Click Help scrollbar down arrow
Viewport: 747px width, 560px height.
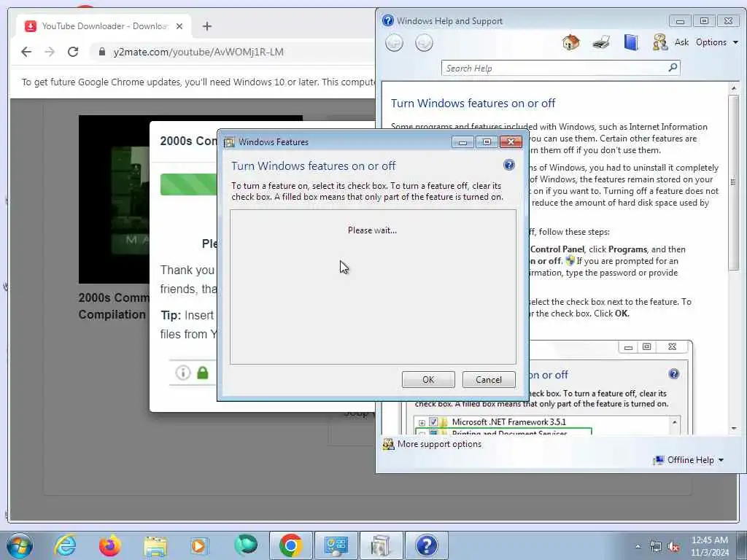click(734, 429)
